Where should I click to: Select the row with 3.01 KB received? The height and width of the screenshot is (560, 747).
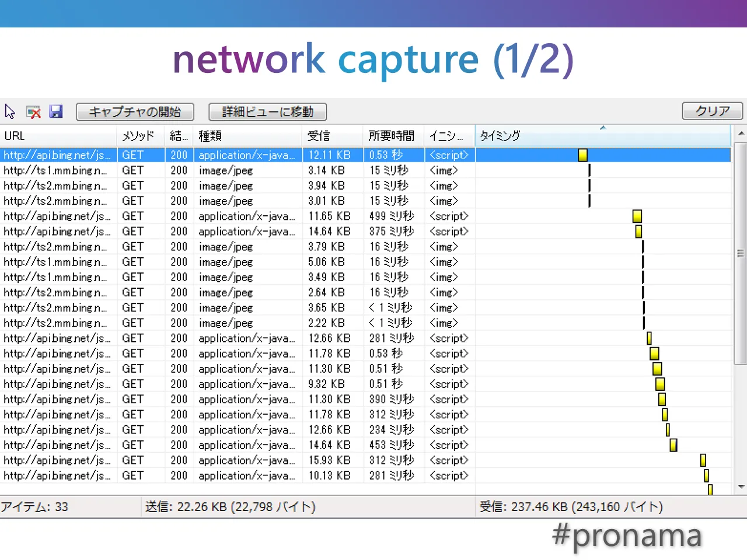point(365,201)
